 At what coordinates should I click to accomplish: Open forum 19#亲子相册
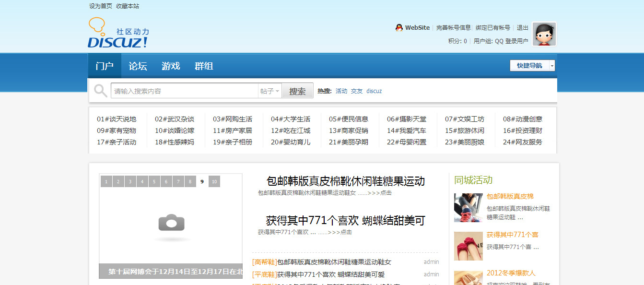point(233,142)
